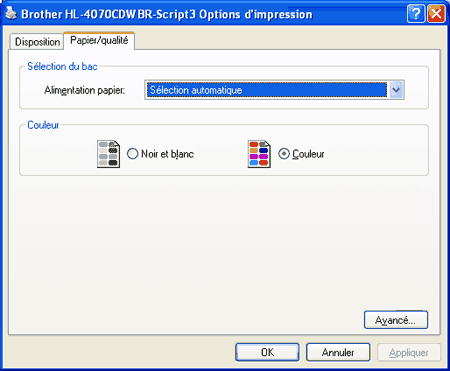Select the Noir et blanc radio button

pyautogui.click(x=132, y=154)
